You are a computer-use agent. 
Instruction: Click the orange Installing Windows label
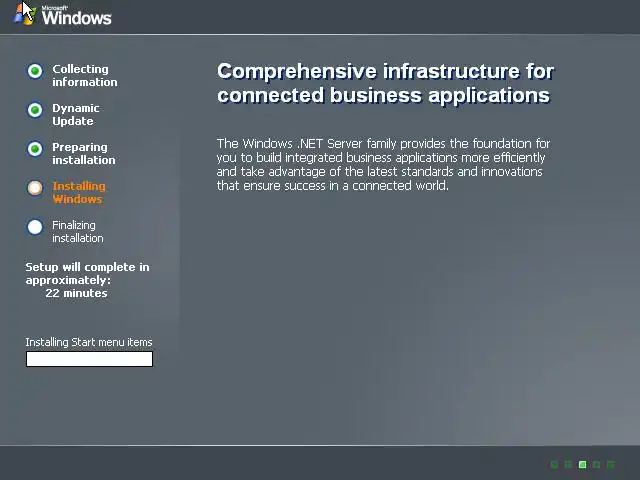[79, 193]
